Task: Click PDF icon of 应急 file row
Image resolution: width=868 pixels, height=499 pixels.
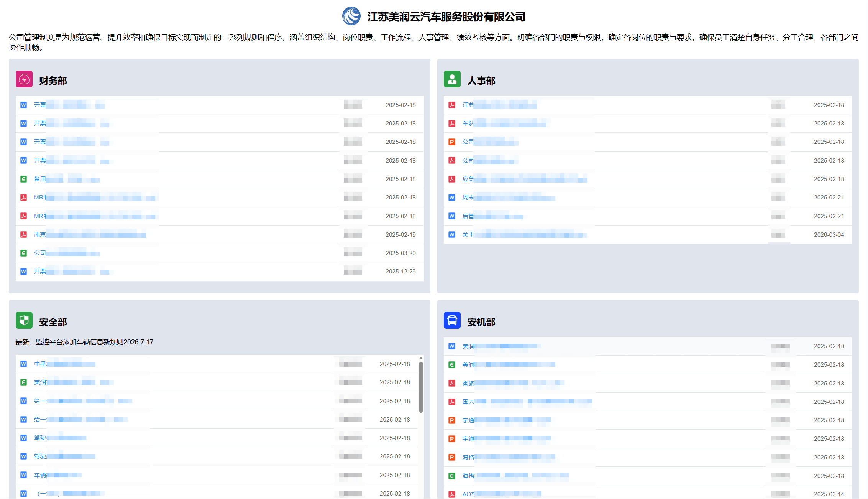Action: tap(452, 179)
